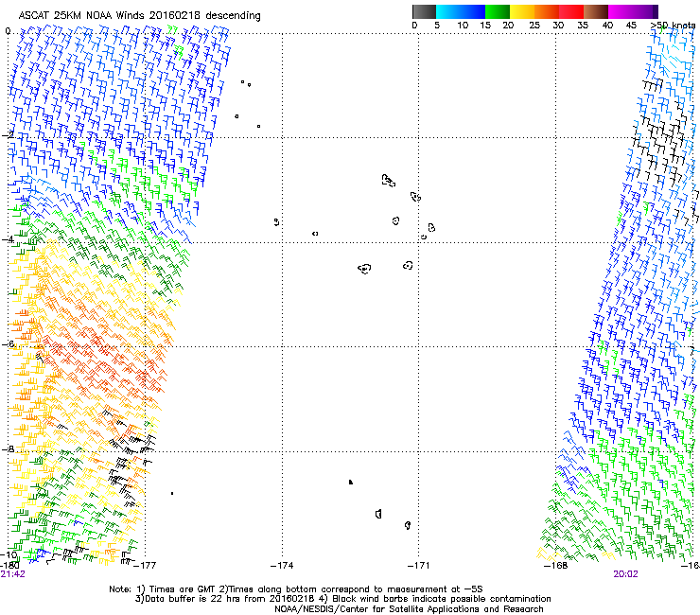700x615 pixels.
Task: Click the latitude label '-10'
Action: (9, 554)
